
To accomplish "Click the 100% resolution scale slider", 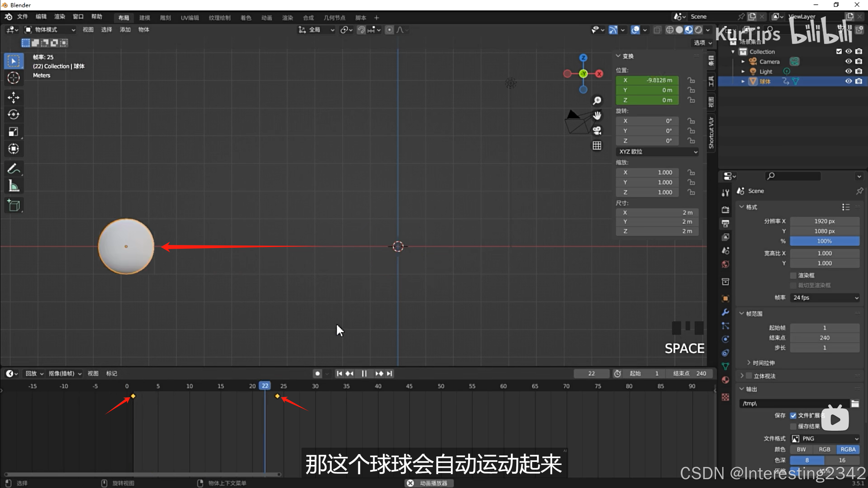I will (824, 241).
